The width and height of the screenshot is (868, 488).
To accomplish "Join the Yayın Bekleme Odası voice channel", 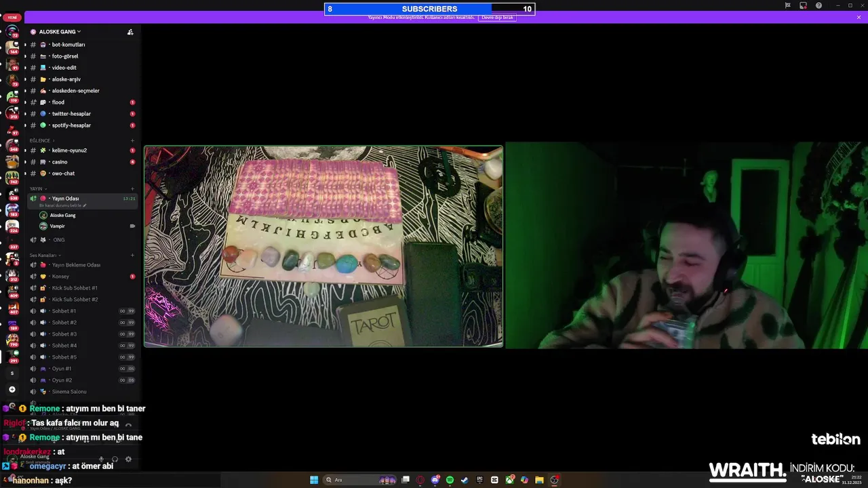I will coord(81,265).
